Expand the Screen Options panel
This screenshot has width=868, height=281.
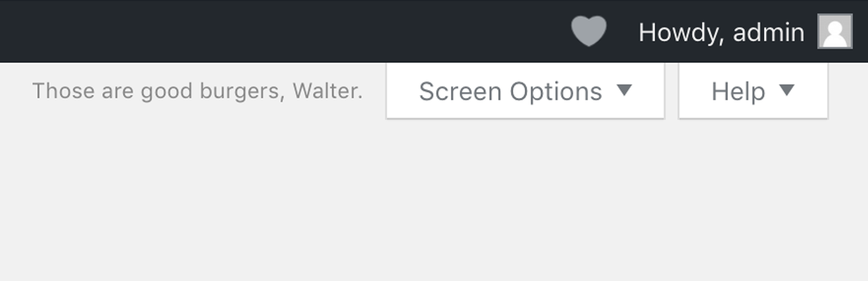(x=526, y=90)
